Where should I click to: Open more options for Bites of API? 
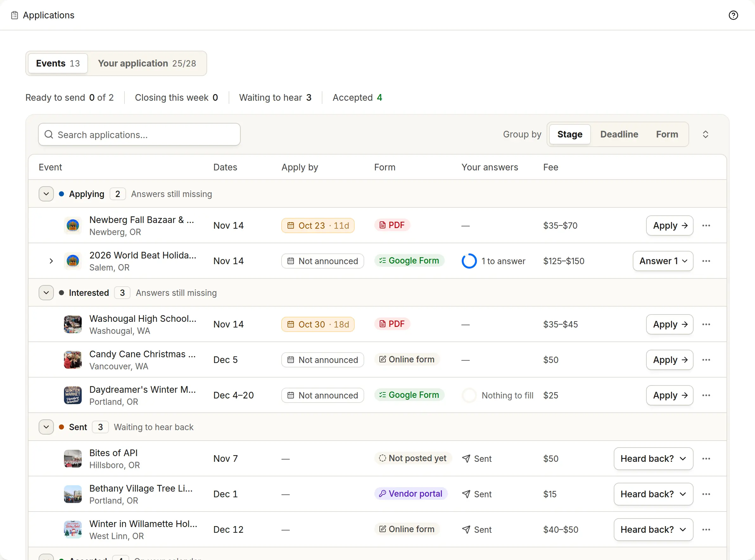pos(706,459)
